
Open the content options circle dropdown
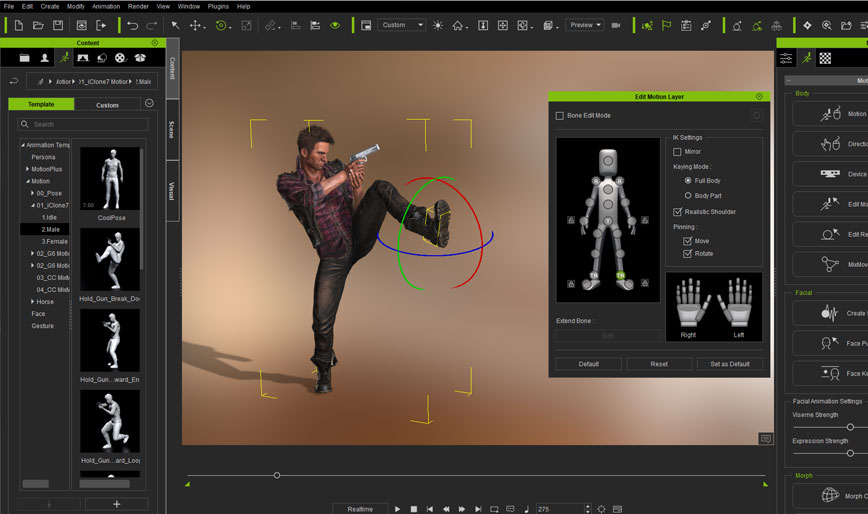pos(149,103)
